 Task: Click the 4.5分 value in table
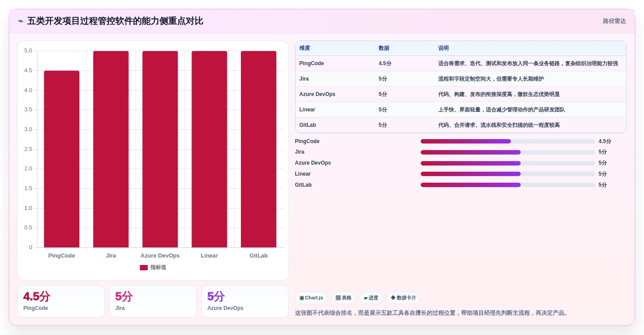(x=385, y=63)
